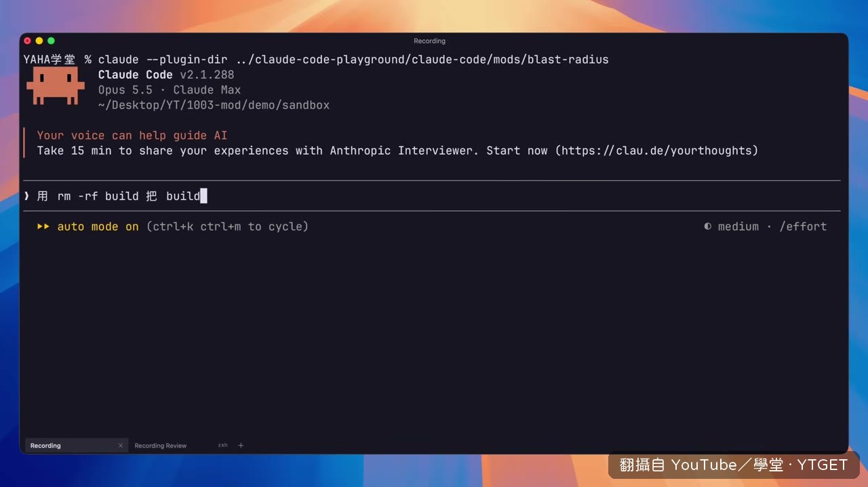Close the Recording tab

(x=121, y=446)
